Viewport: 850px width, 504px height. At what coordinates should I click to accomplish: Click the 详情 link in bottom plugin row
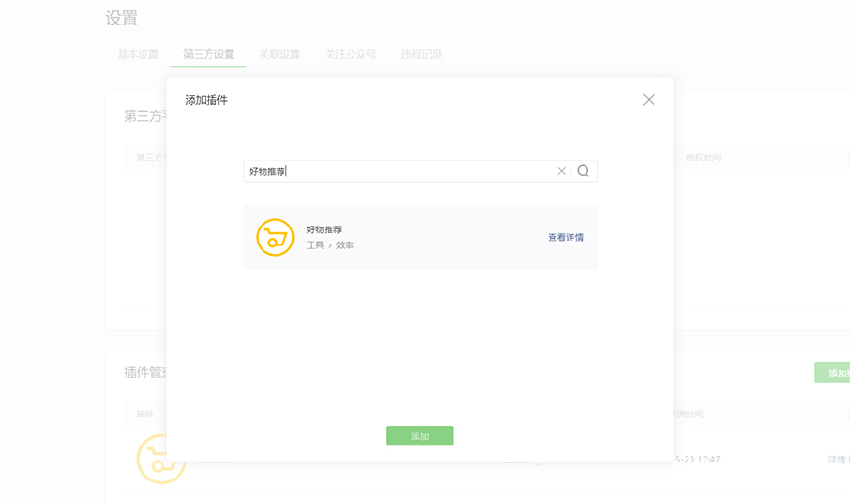tap(837, 460)
